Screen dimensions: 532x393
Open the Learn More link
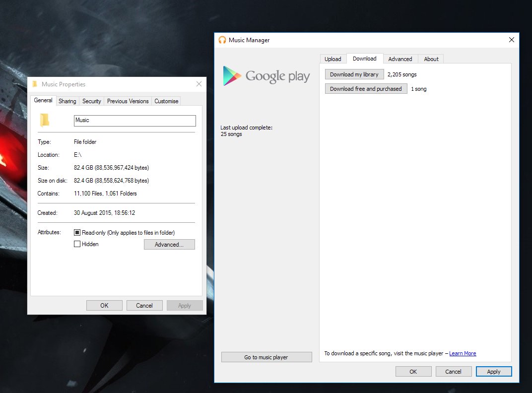point(463,353)
